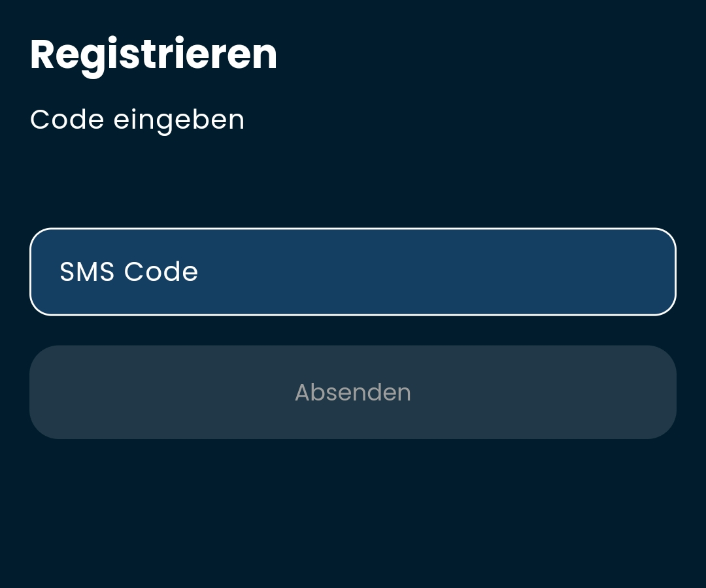Click the 'Code eingeben' instruction label
Viewport: 706px width, 588px height.
tap(137, 120)
